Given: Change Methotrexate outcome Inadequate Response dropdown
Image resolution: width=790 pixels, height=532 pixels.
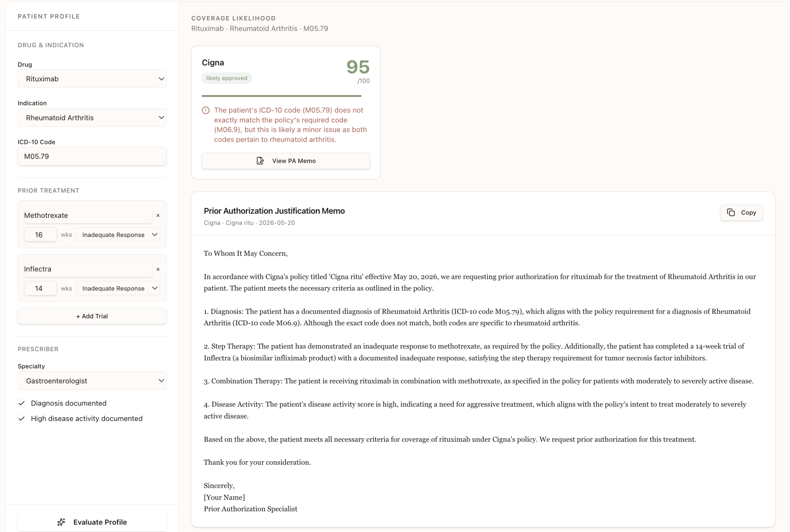Looking at the screenshot, I should click(x=118, y=235).
